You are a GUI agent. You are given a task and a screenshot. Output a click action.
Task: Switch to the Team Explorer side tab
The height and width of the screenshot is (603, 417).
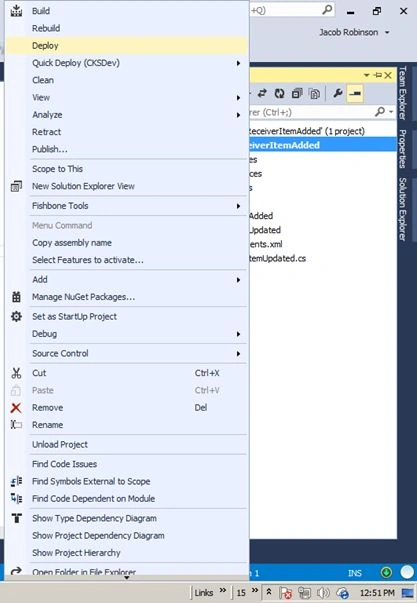pyautogui.click(x=402, y=93)
